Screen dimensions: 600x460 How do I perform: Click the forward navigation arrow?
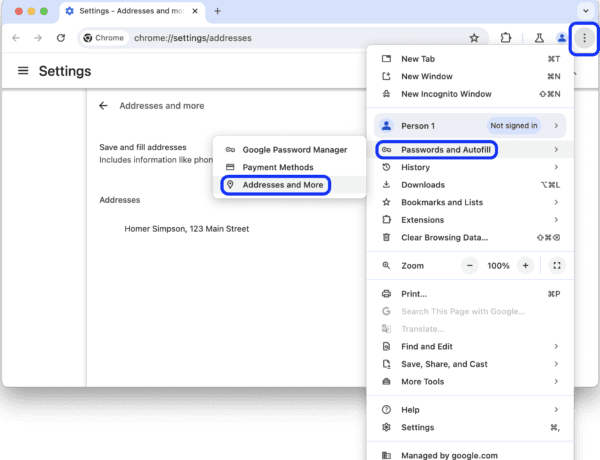pyautogui.click(x=38, y=38)
